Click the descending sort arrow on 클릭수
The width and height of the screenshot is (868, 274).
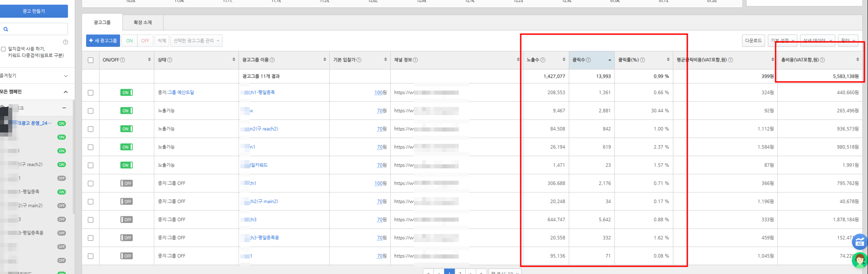(x=609, y=60)
